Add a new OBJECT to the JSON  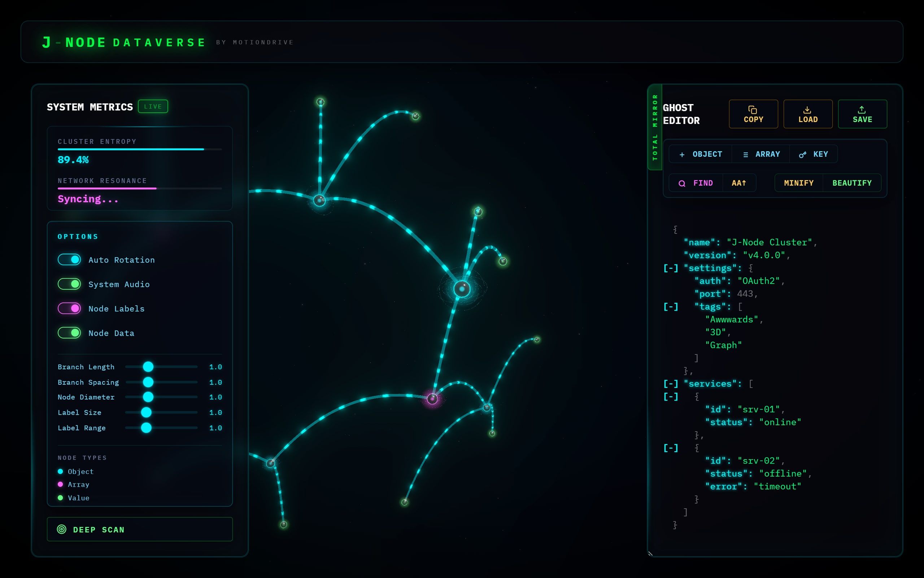[x=700, y=154]
